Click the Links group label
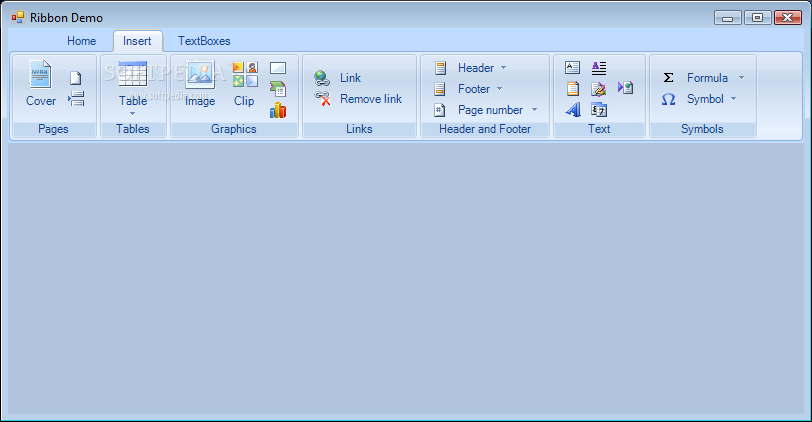The image size is (812, 422). pos(359,129)
